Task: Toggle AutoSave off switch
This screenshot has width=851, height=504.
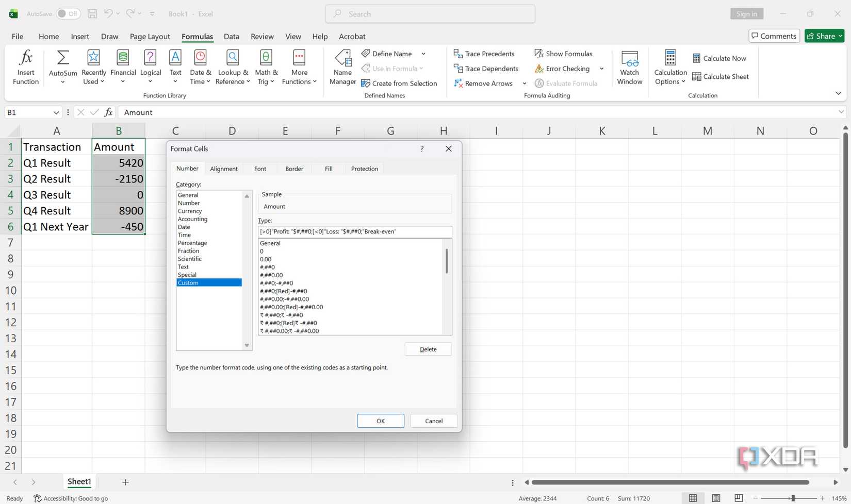Action: point(69,13)
